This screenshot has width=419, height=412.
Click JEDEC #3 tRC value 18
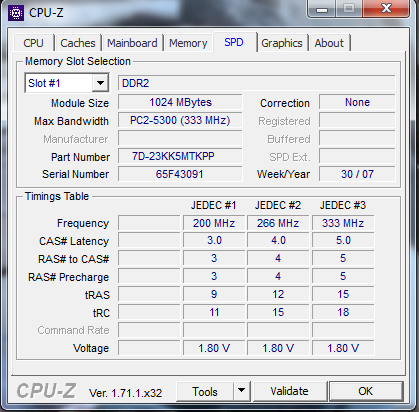click(343, 312)
